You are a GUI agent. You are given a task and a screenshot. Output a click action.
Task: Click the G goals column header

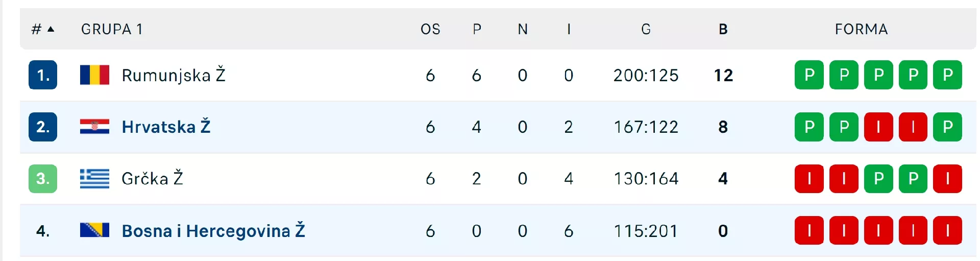(646, 29)
